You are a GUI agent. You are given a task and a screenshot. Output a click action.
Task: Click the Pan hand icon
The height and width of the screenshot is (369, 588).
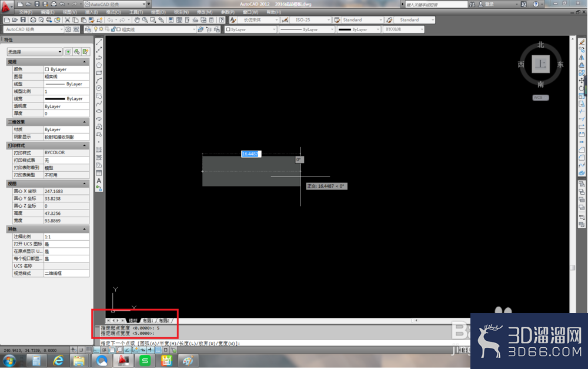point(137,20)
